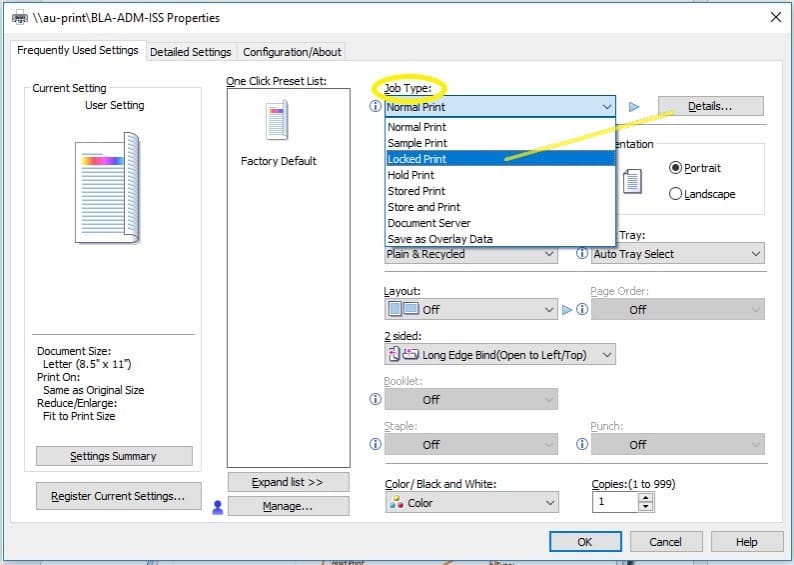This screenshot has width=794, height=565.
Task: Select Landscape orientation
Action: pos(675,193)
